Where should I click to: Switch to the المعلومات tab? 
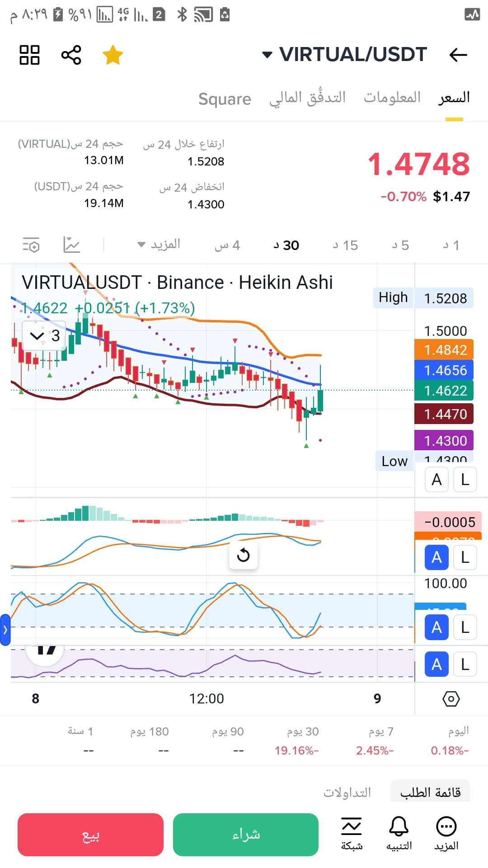click(392, 98)
